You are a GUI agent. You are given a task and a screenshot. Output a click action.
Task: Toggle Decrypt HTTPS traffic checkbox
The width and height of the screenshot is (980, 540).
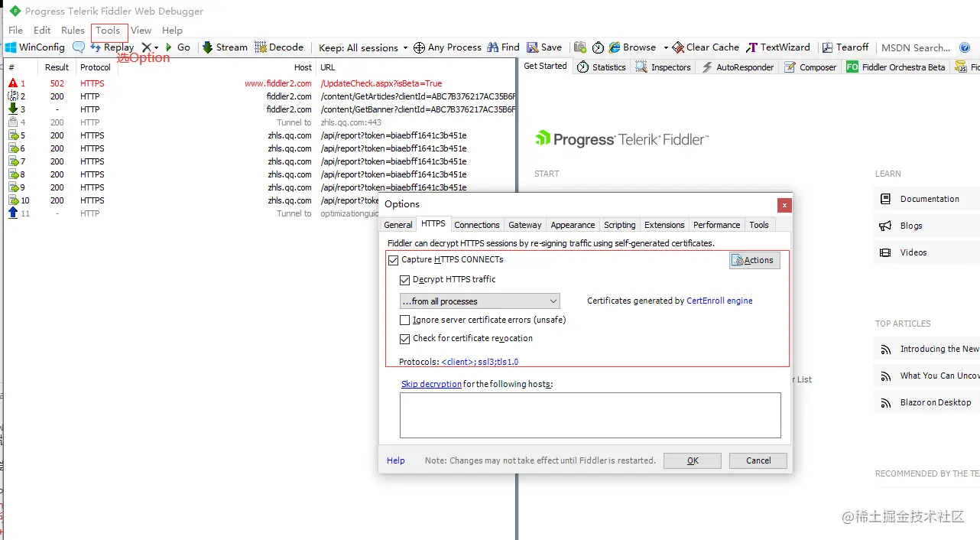coord(405,280)
